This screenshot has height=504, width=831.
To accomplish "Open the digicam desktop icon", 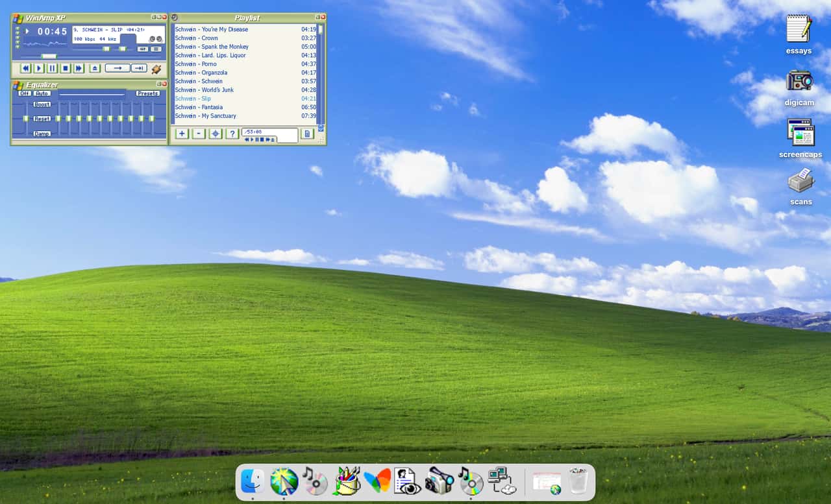I will pos(799,88).
